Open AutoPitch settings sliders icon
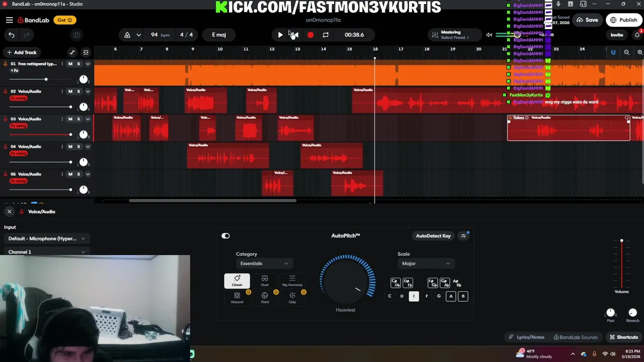The image size is (644, 362). coord(463,236)
